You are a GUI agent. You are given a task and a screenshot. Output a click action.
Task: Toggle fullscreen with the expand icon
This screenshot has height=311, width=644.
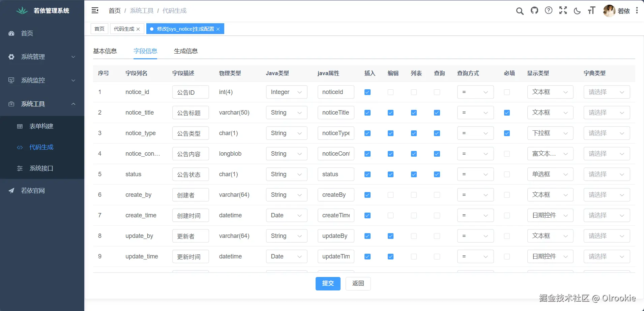[563, 10]
